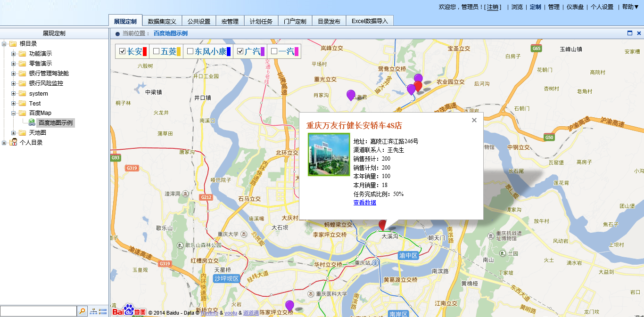
Task: Collapse the 百度Map node
Action: pyautogui.click(x=13, y=113)
